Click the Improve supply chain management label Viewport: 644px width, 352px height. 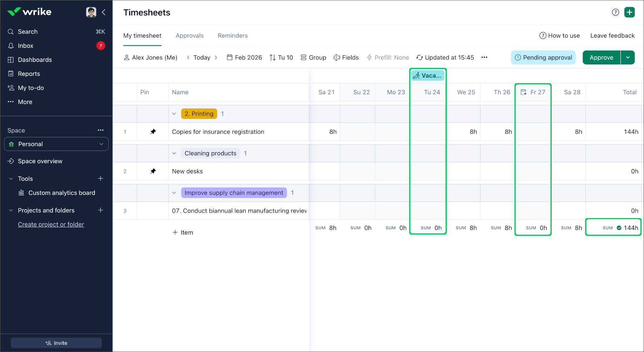click(234, 193)
